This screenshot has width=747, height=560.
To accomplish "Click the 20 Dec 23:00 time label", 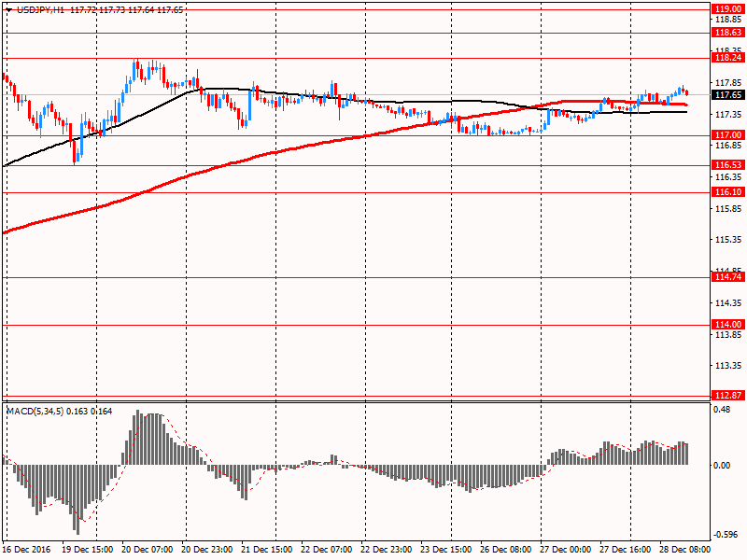I will [x=207, y=549].
